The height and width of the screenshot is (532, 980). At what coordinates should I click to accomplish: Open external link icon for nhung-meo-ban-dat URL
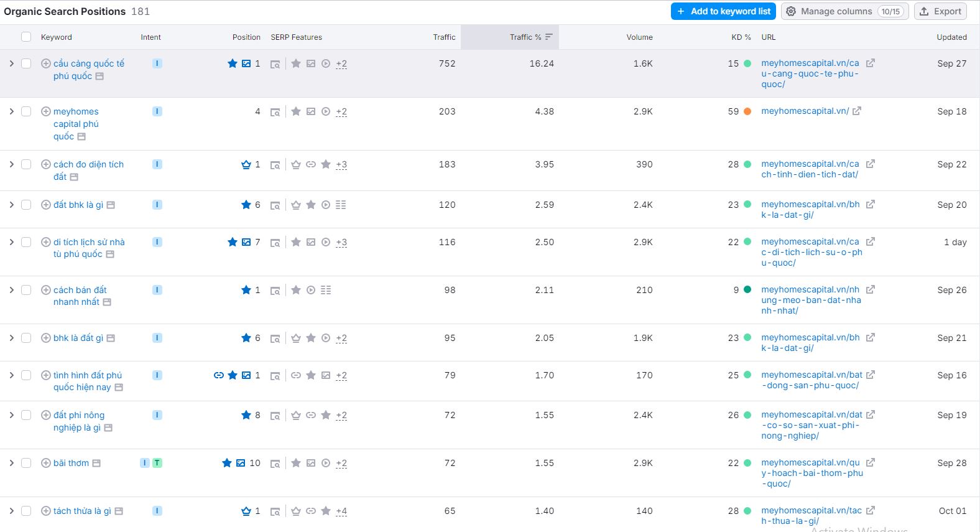tap(871, 289)
